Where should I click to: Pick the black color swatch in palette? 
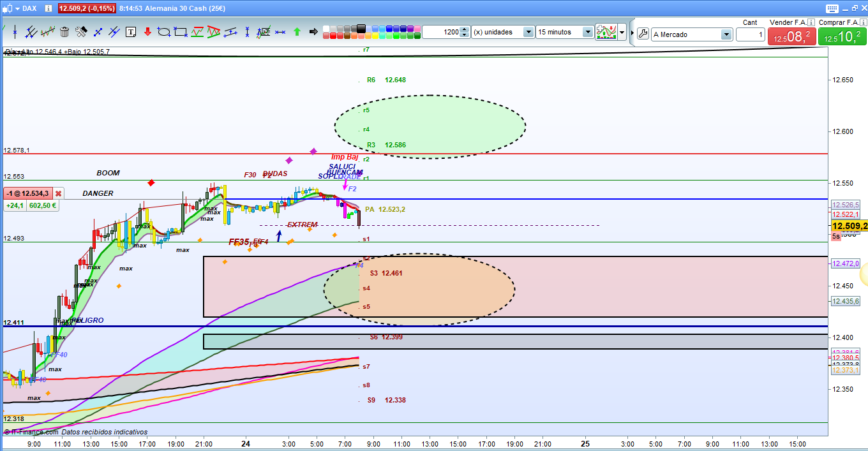coord(361,29)
